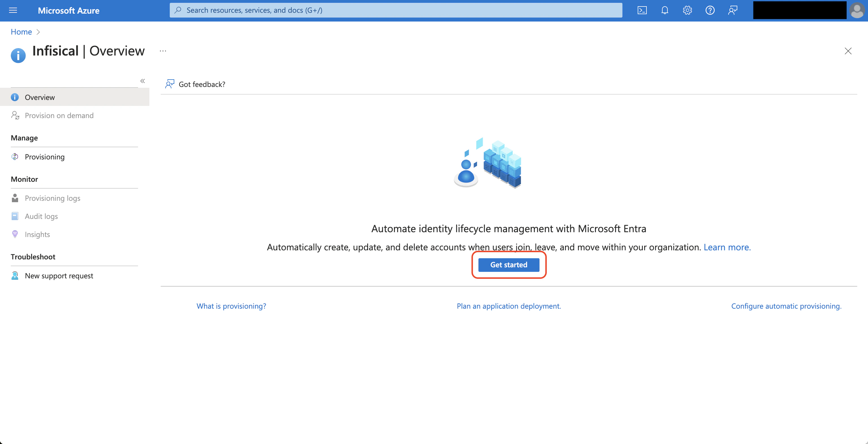Click the Provisioning sync icon
The width and height of the screenshot is (868, 444).
[15, 157]
